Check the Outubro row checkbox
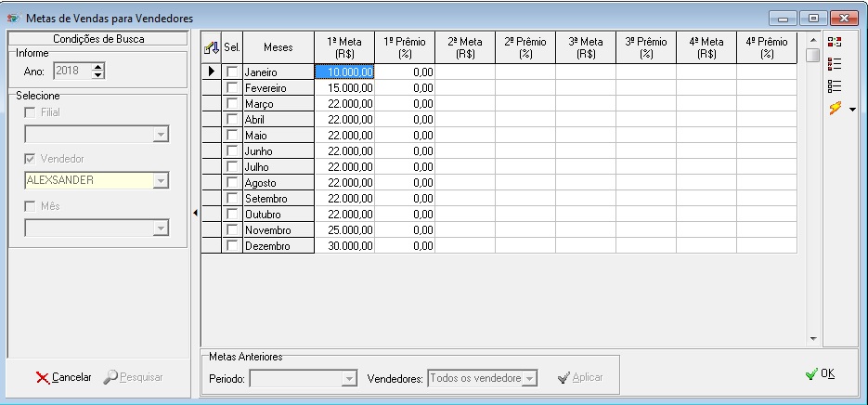Viewport: 868px width, 405px height. (232, 214)
